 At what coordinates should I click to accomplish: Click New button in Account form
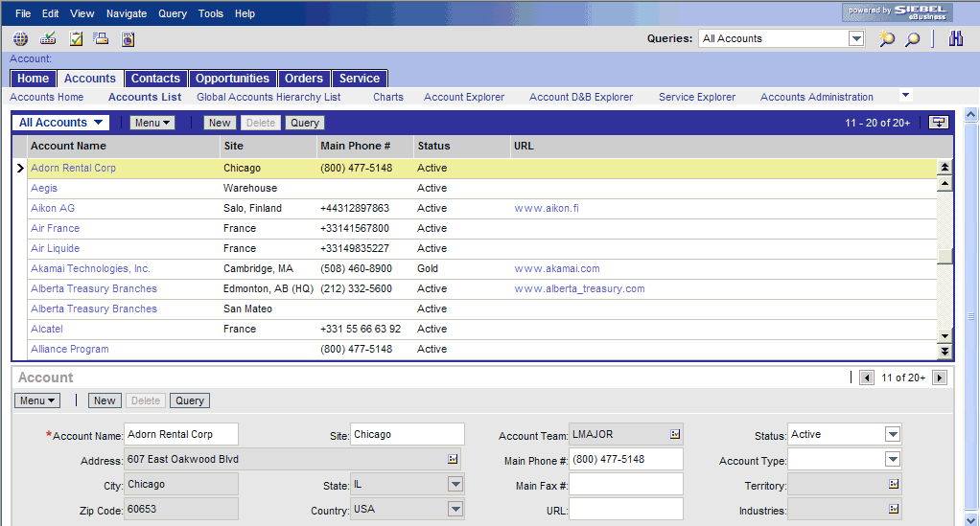click(x=105, y=400)
